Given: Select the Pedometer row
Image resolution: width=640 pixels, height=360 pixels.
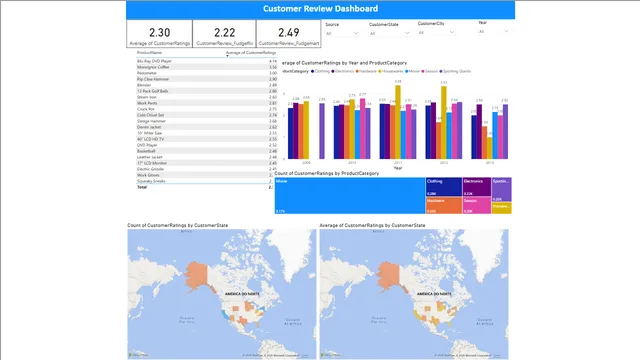Looking at the screenshot, I should coord(207,73).
